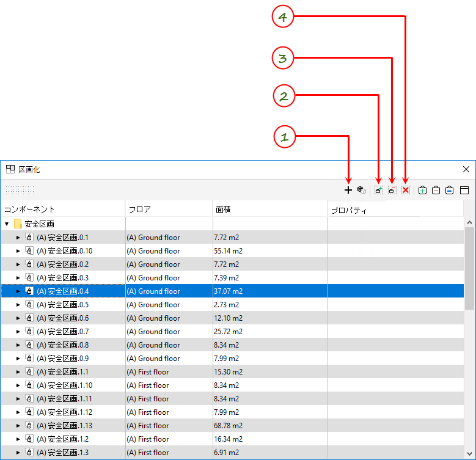
Task: Click the 区画化 panel title icon
Action: click(x=10, y=169)
